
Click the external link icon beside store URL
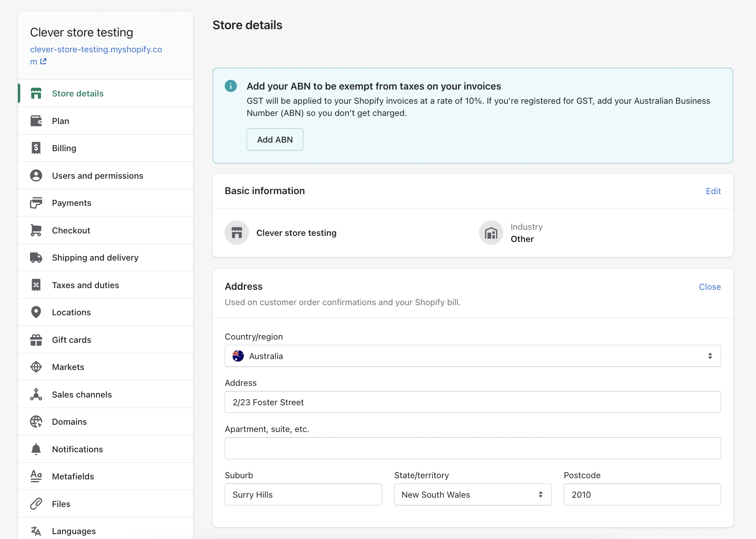click(43, 62)
